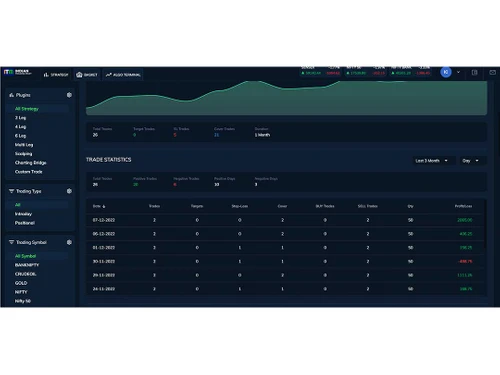Click the red loss value in the 30-11-2022 row
The height and width of the screenshot is (375, 500).
pyautogui.click(x=465, y=261)
